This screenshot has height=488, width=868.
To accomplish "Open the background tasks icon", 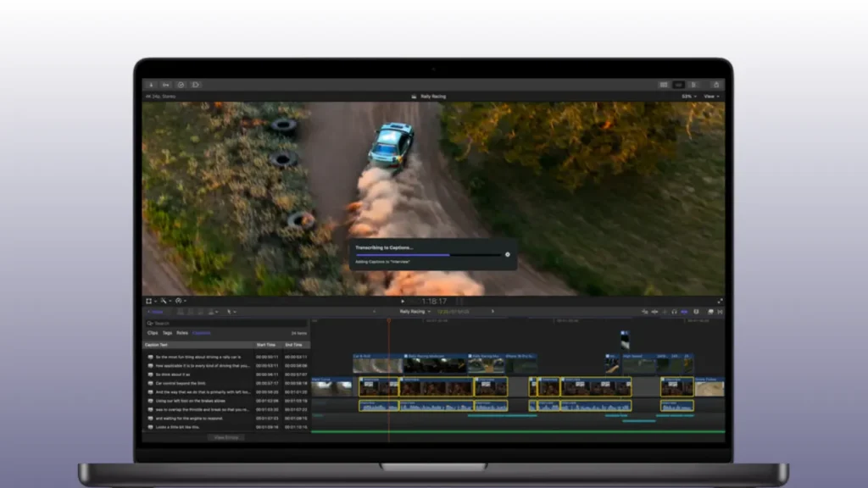I will (180, 85).
